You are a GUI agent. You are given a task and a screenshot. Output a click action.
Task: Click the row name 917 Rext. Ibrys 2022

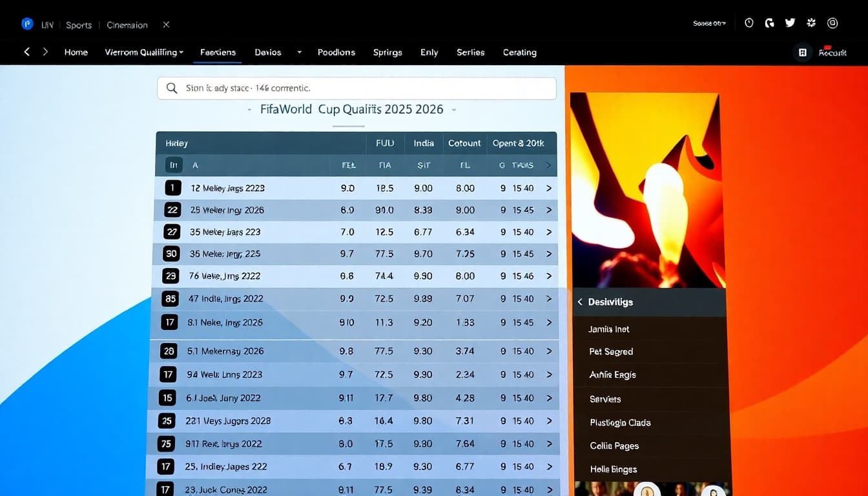(x=223, y=444)
